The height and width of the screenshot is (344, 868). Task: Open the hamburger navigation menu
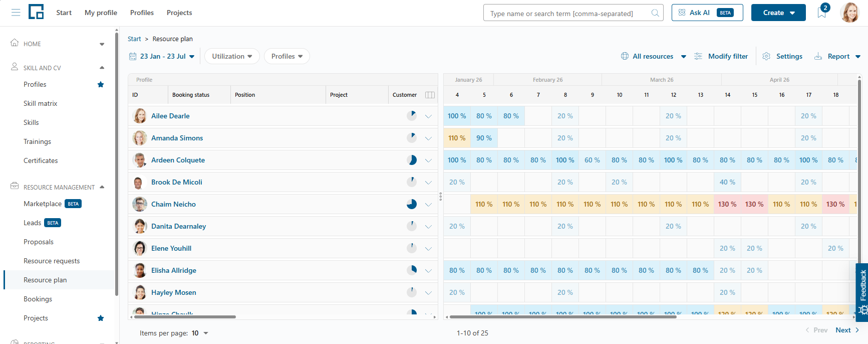click(x=16, y=13)
